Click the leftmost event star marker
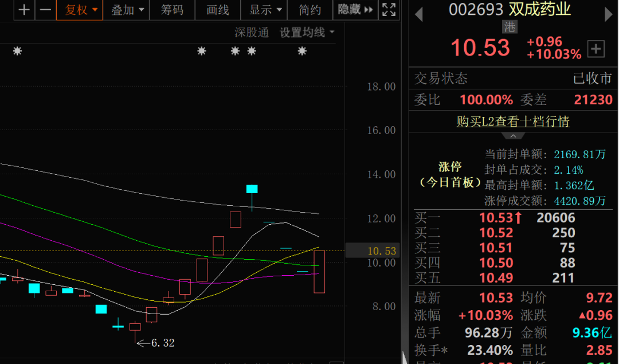 (17, 51)
